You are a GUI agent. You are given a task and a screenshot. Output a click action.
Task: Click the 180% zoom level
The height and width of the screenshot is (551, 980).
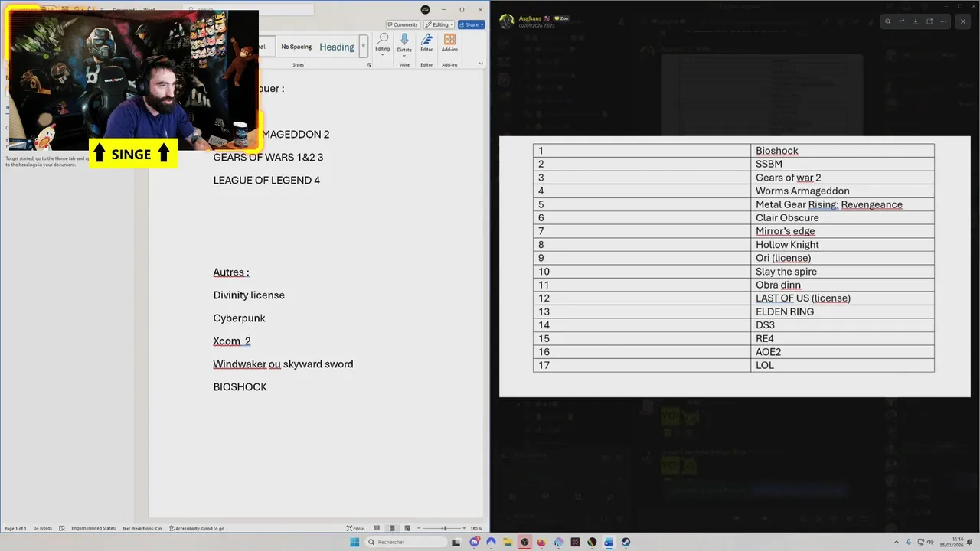click(x=476, y=528)
